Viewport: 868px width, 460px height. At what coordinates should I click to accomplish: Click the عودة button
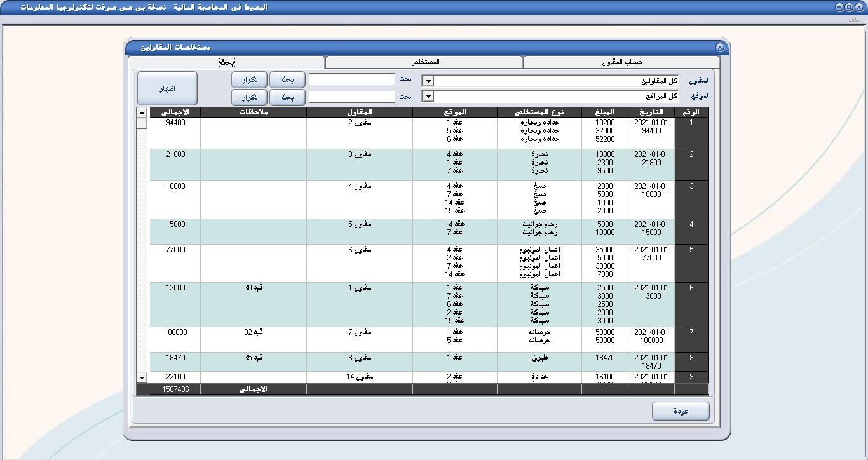(681, 411)
